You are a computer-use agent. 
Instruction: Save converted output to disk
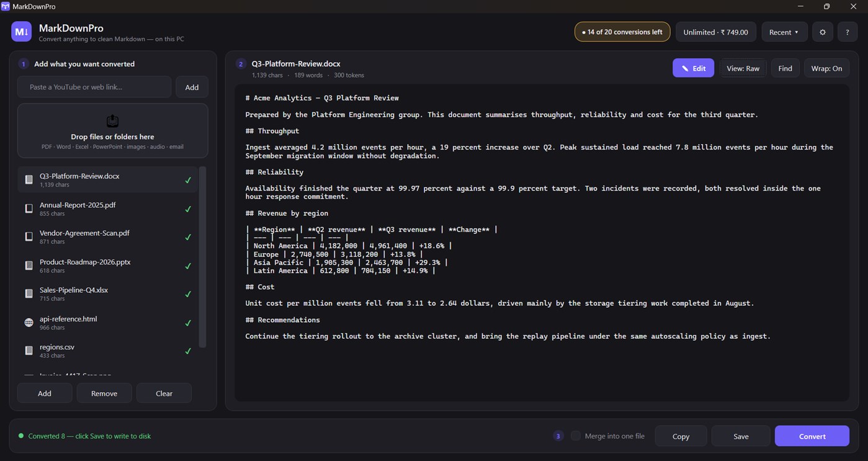[741, 436]
